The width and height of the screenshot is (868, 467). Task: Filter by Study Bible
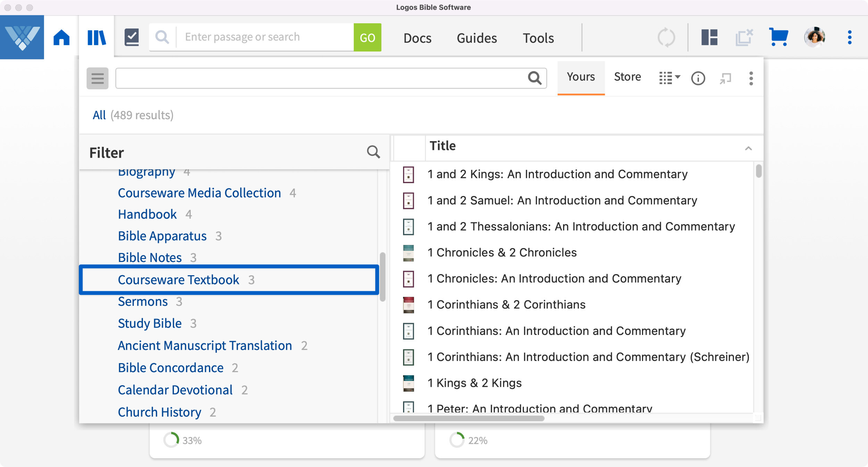pos(150,324)
